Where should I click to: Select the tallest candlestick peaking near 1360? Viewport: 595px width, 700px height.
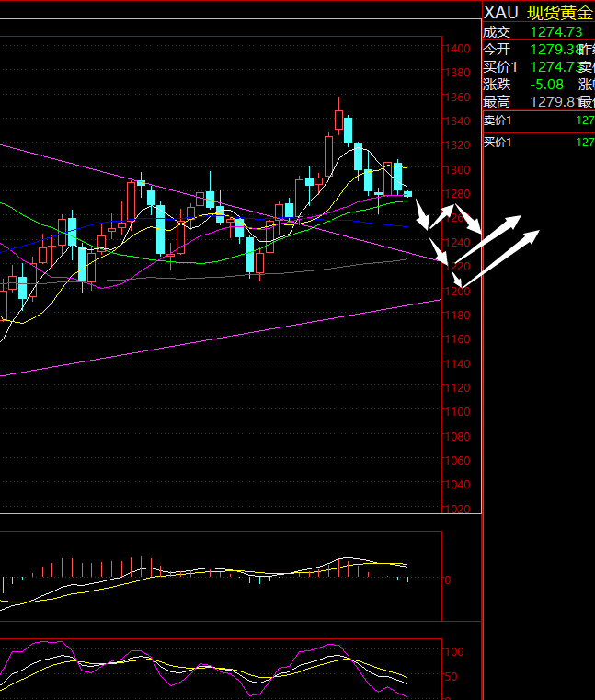(x=338, y=116)
